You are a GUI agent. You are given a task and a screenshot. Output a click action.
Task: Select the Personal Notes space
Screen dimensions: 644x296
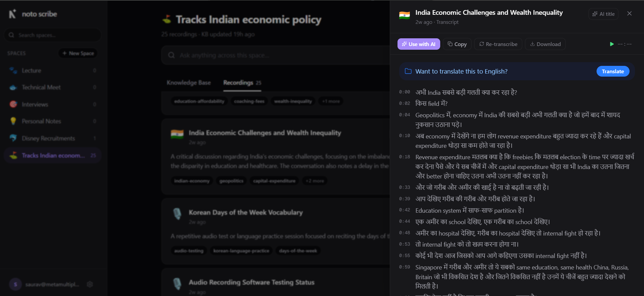tap(52, 121)
